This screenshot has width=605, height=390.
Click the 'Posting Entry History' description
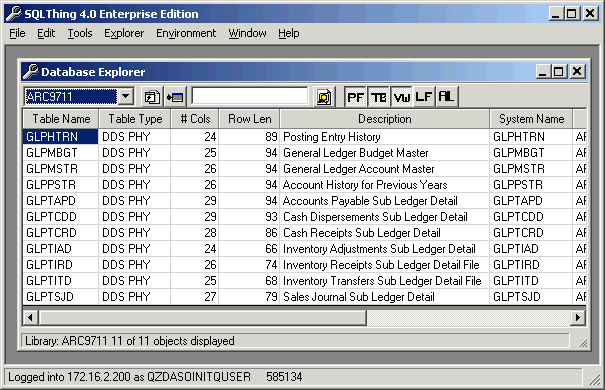(331, 137)
